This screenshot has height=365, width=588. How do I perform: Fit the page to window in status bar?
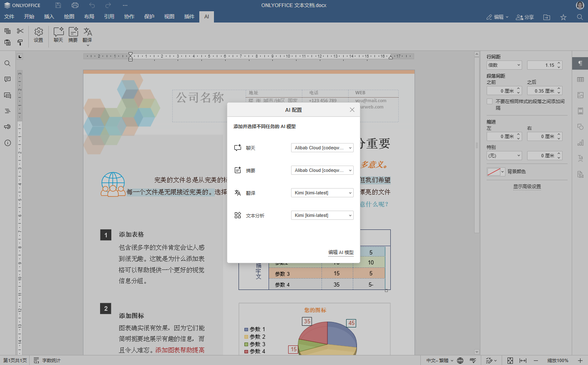pos(510,360)
